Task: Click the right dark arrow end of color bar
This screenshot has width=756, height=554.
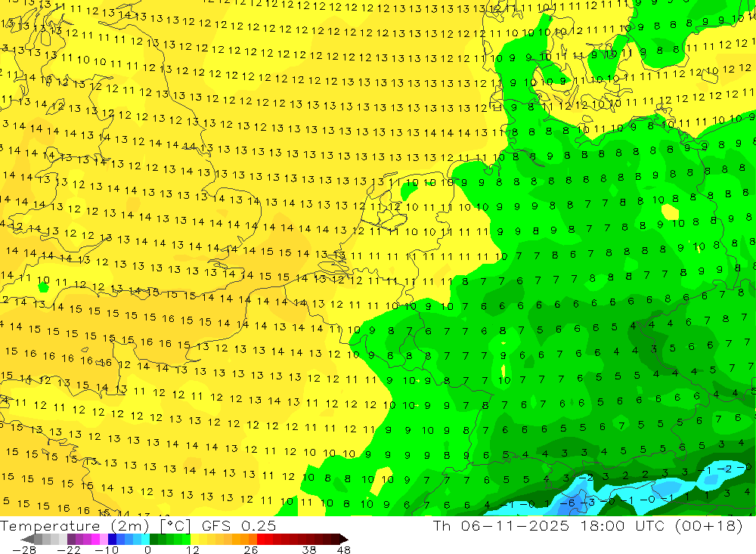Action: [x=344, y=539]
